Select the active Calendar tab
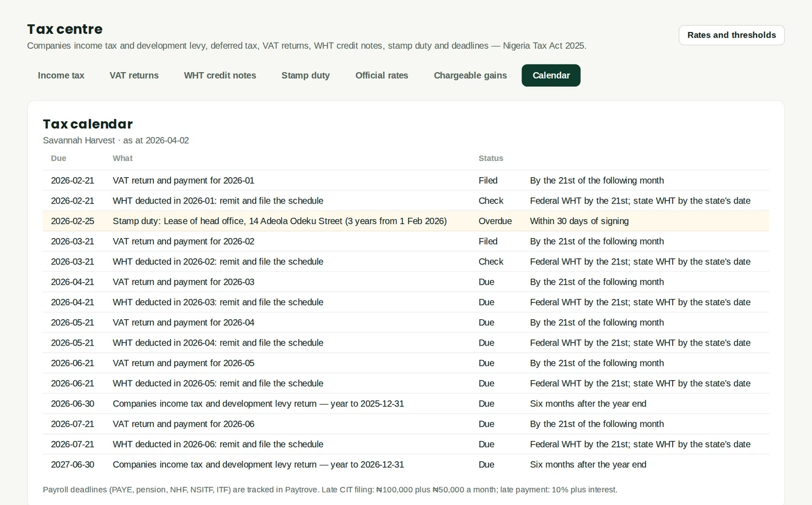 [551, 76]
